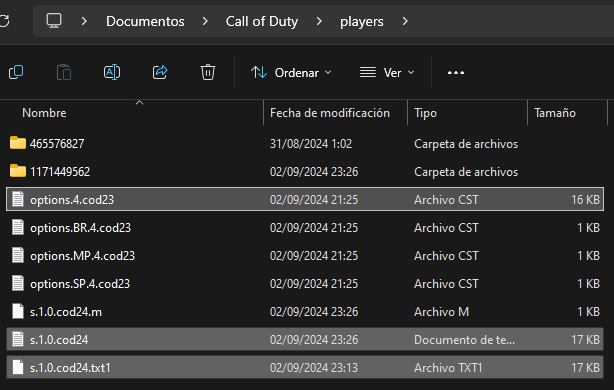Image resolution: width=614 pixels, height=390 pixels.
Task: Select the file name options.BR.4.cod23
Action: tap(80, 228)
